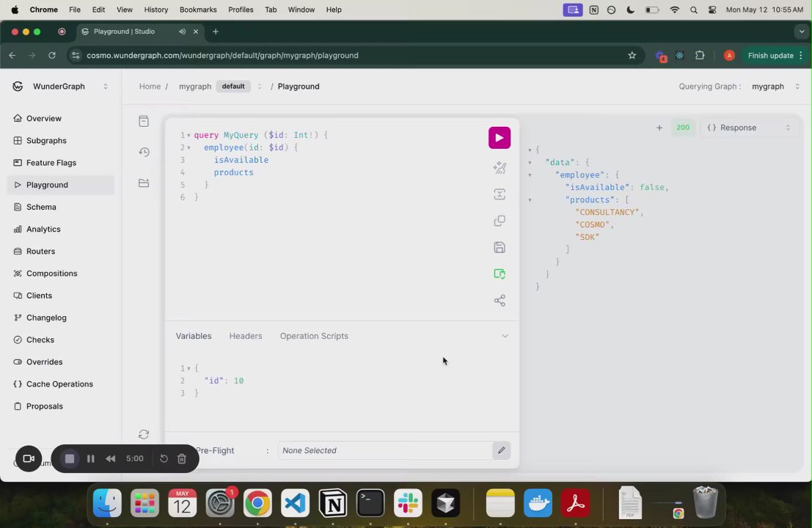Screen dimensions: 812x528
Task: Fold the query definition on line 1
Action: click(x=189, y=135)
